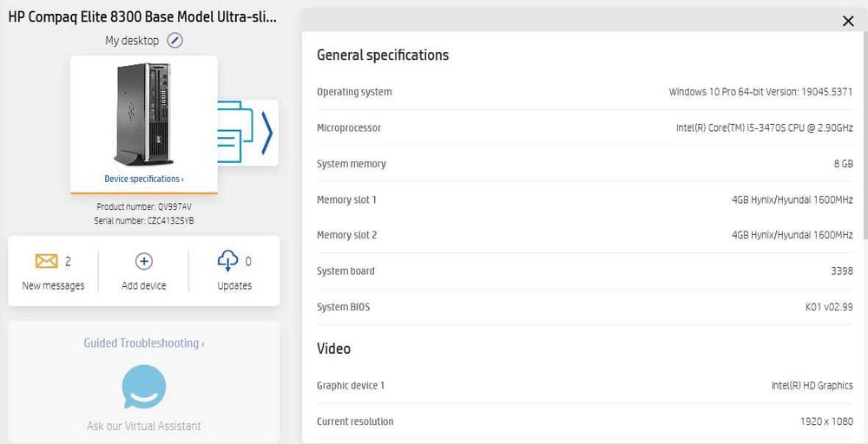868x444 pixels.
Task: Click Ask our Virtual Assistant text
Action: tap(144, 426)
